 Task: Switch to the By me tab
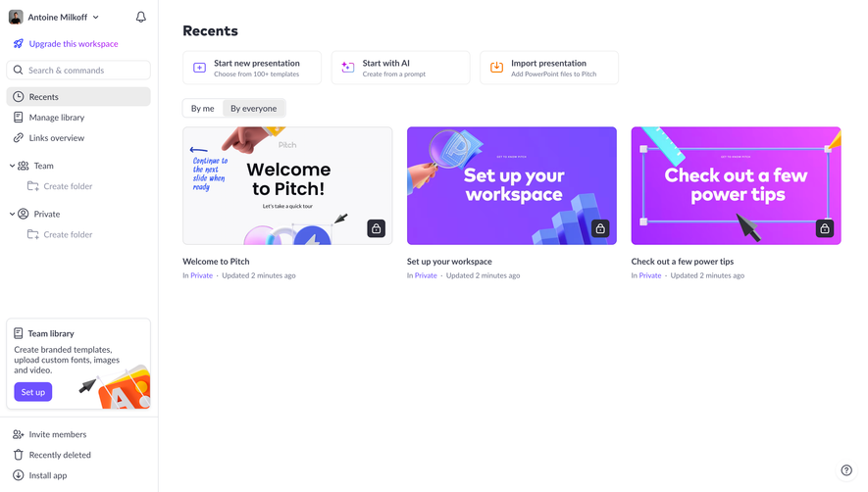203,109
